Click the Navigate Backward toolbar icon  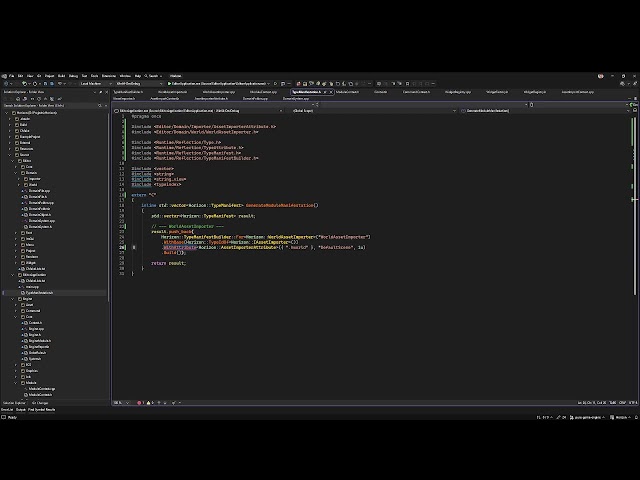coord(6,84)
